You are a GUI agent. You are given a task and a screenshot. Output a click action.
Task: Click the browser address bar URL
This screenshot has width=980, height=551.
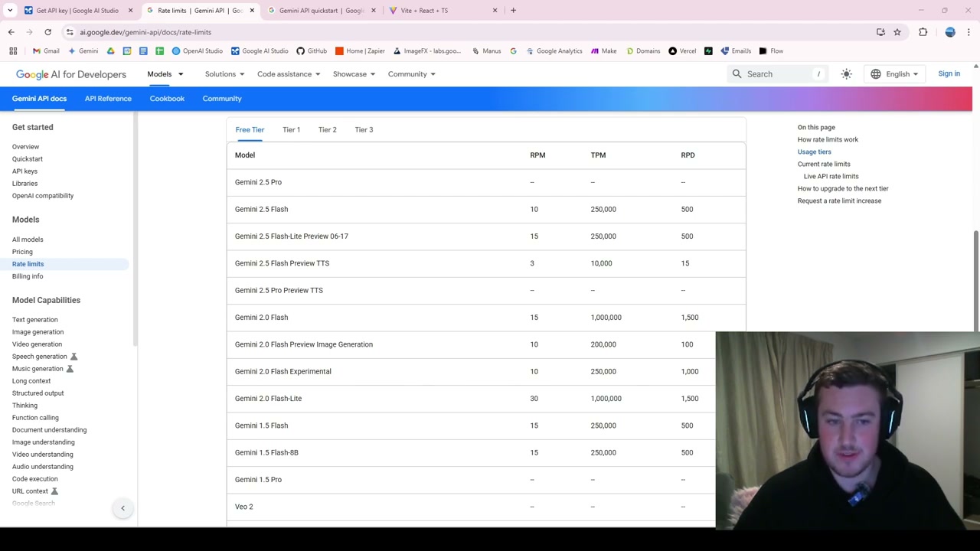[145, 32]
